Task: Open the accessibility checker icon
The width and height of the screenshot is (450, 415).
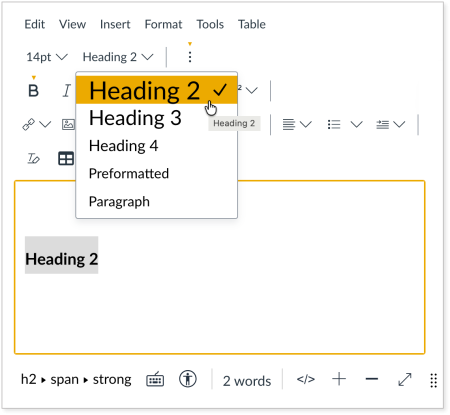Action: click(188, 379)
